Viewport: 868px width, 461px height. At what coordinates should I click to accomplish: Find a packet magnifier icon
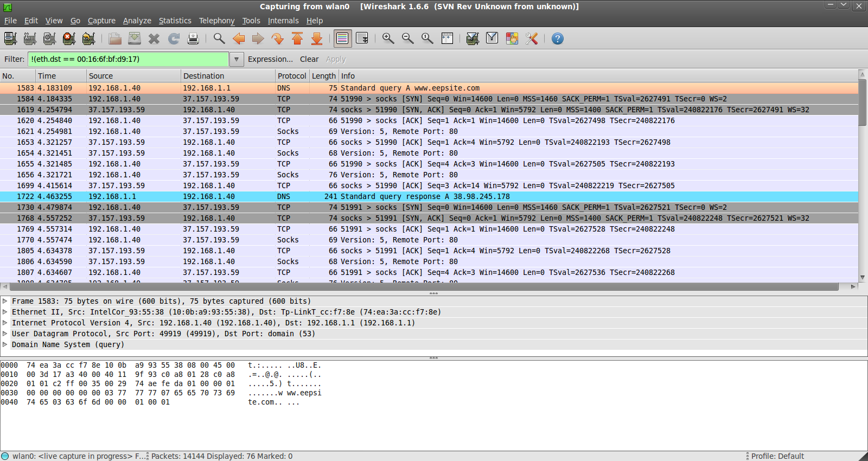coord(219,39)
